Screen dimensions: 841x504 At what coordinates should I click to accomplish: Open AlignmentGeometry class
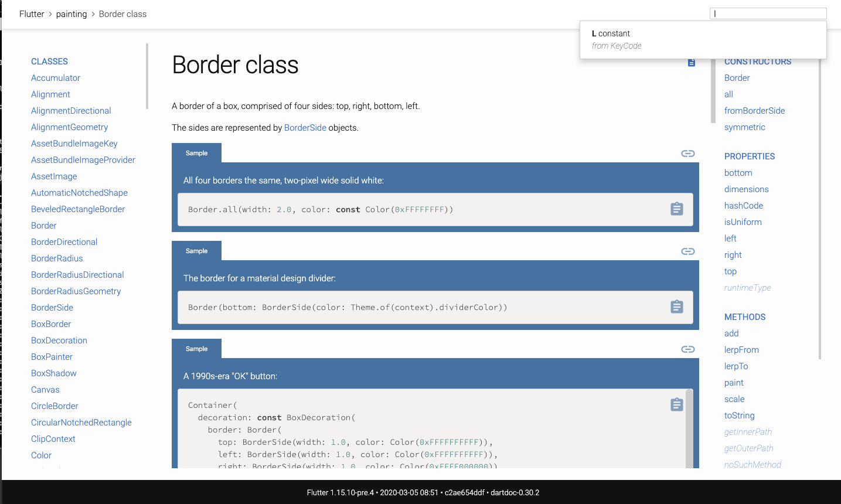pos(69,127)
